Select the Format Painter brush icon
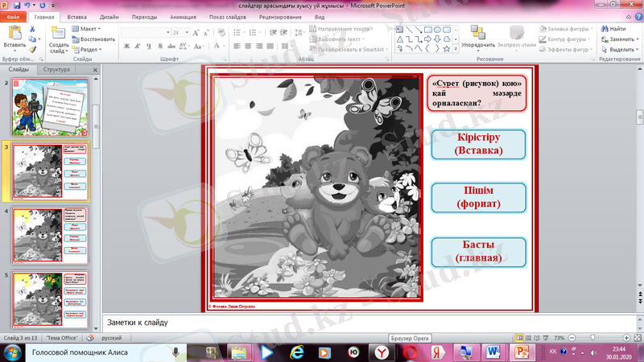Image resolution: width=644 pixels, height=362 pixels. click(32, 48)
